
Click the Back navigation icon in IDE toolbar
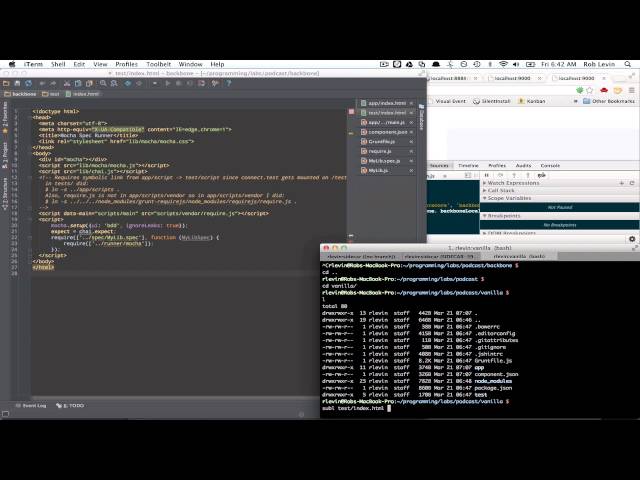pyautogui.click(x=128, y=83)
